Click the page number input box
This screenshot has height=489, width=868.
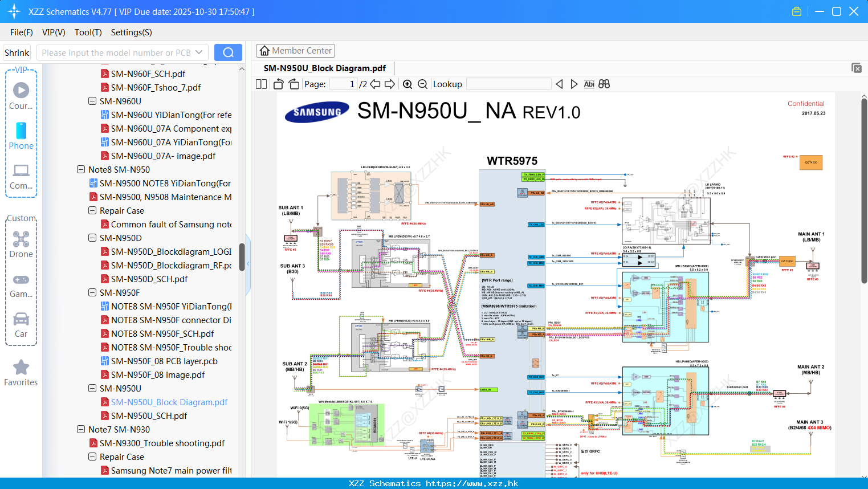click(x=343, y=84)
